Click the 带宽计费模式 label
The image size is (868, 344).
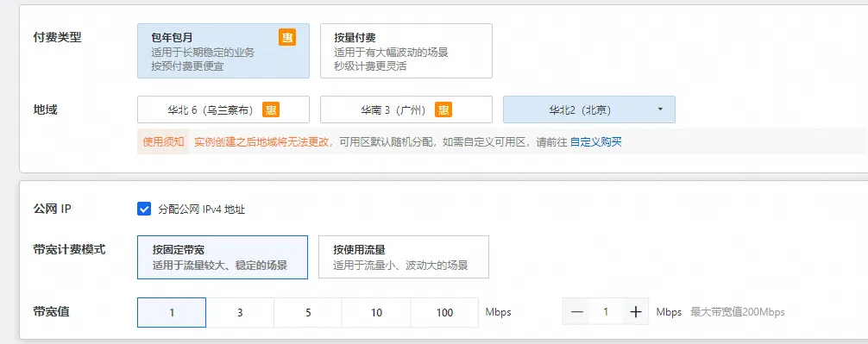click(x=69, y=249)
